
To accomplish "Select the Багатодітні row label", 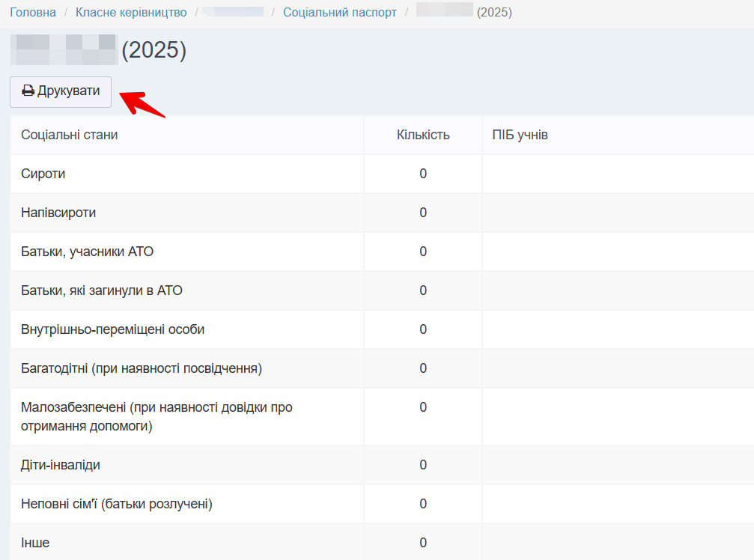I will (x=142, y=368).
